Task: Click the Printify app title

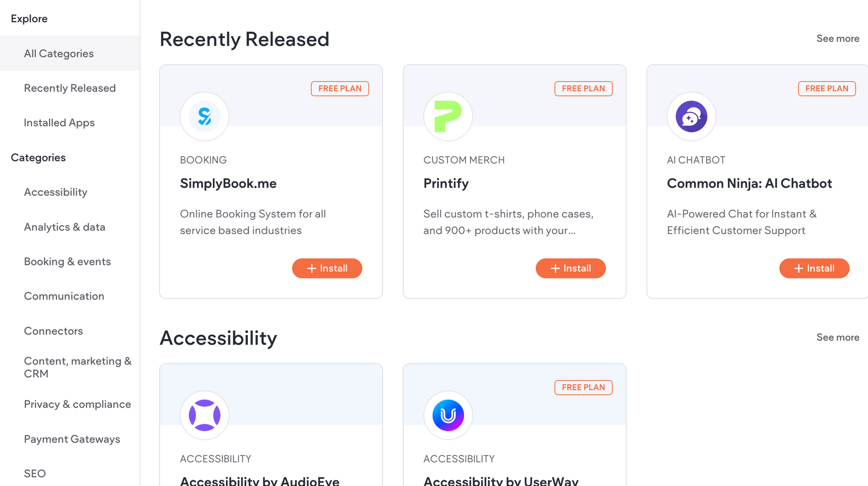Action: click(446, 184)
